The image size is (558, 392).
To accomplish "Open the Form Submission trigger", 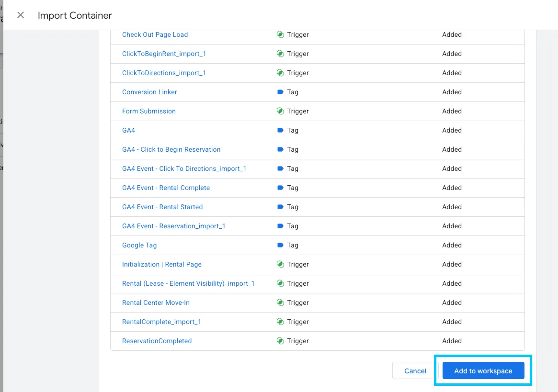I will 149,112.
